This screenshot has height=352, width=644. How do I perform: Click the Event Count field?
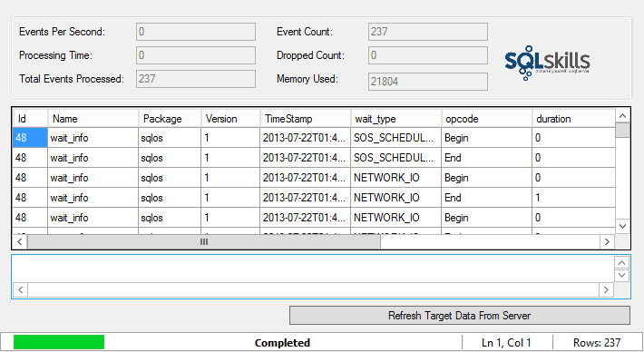click(427, 32)
